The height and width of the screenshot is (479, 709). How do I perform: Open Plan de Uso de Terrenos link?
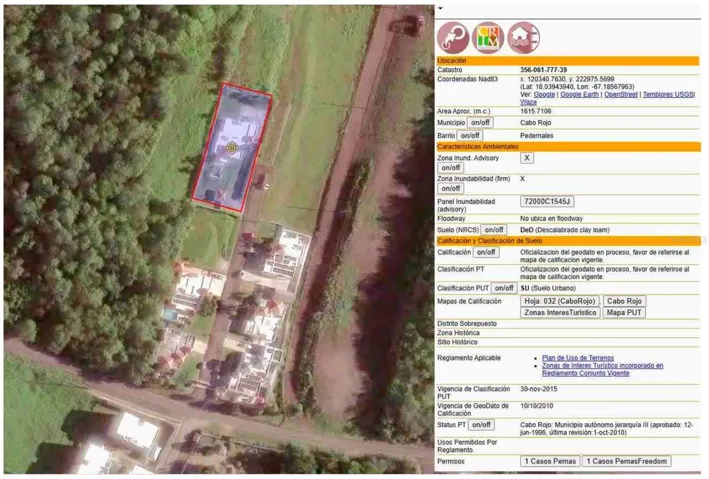tap(578, 358)
